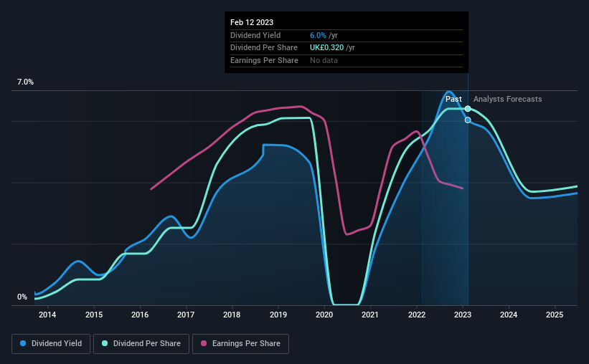Click the tooltip 'Dividend Yield' row label
The width and height of the screenshot is (589, 364).
click(x=255, y=35)
